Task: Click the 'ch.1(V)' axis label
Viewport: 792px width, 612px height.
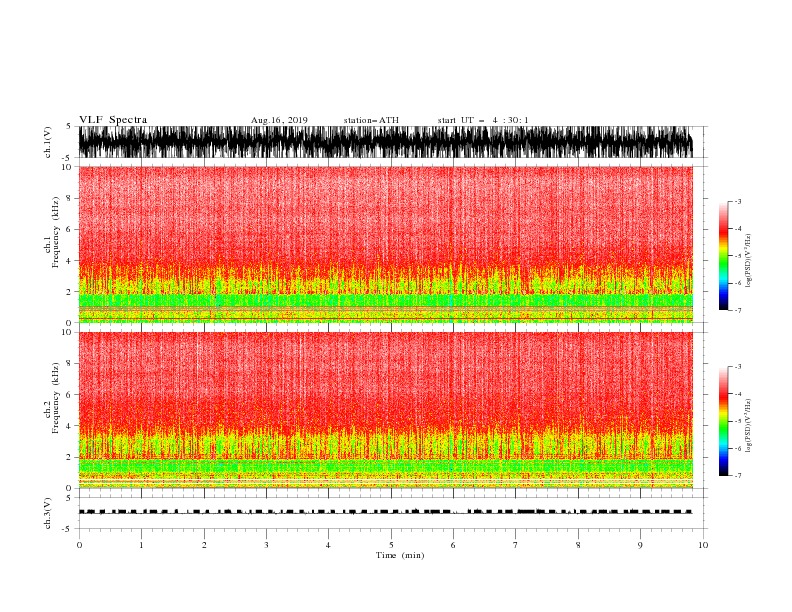Action: 48,142
